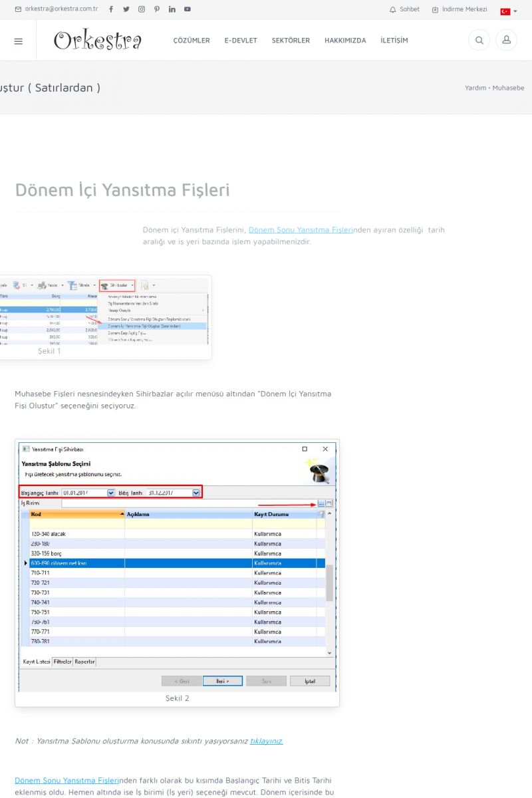
Task: Visit the Instagram profile icon
Action: (x=142, y=9)
